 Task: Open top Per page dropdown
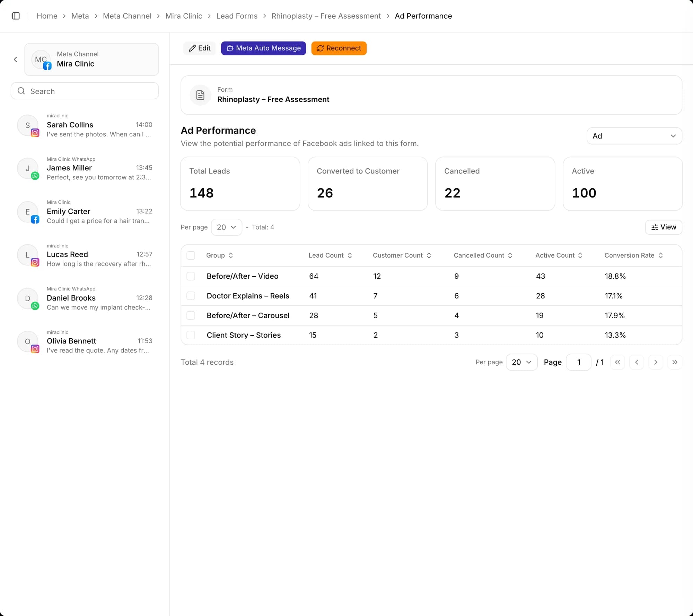coord(227,227)
